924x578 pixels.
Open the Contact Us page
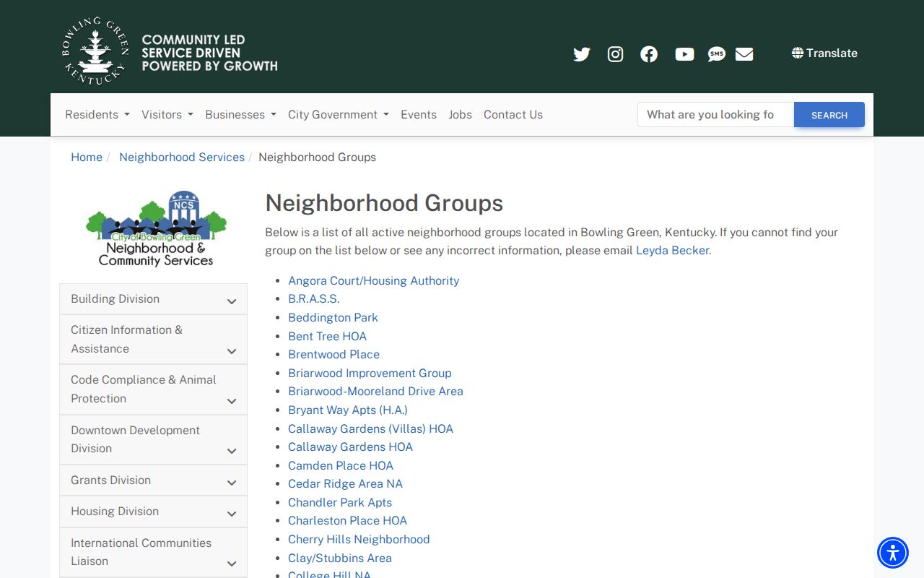pos(513,114)
